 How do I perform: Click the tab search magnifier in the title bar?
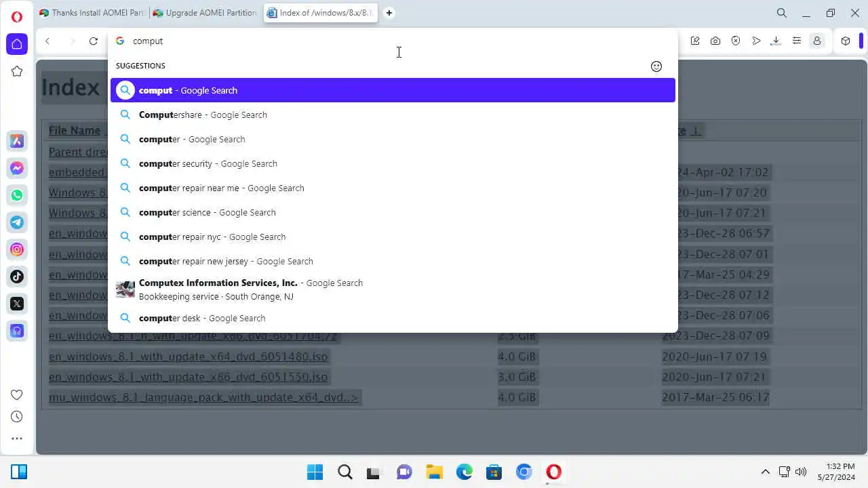[782, 13]
